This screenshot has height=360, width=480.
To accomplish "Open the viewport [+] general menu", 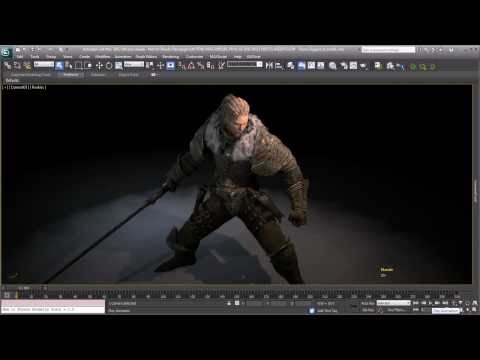I will pos(4,87).
